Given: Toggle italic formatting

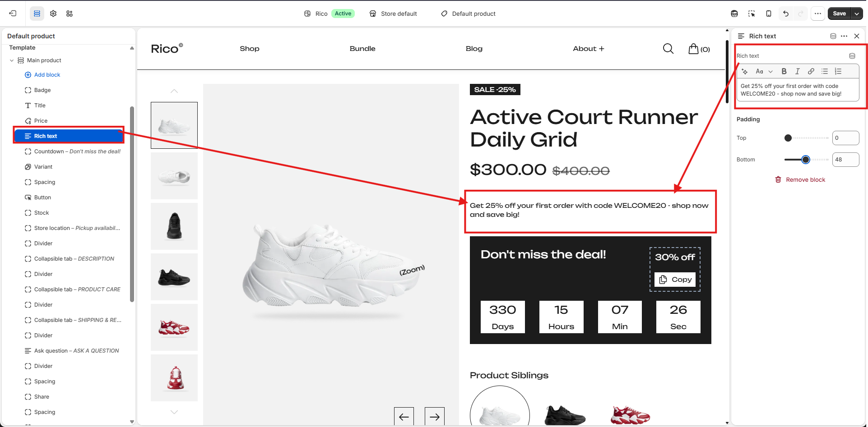Looking at the screenshot, I should point(798,71).
